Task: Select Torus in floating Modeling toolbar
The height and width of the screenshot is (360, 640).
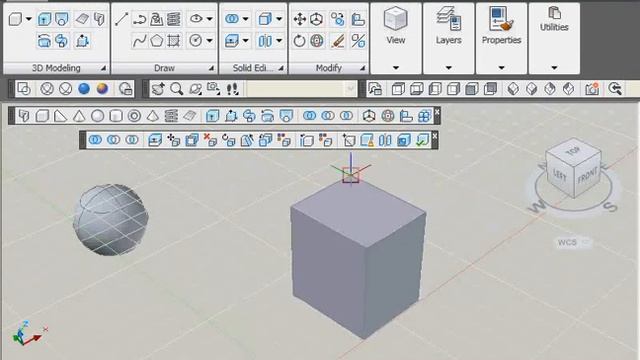Action: click(x=134, y=116)
